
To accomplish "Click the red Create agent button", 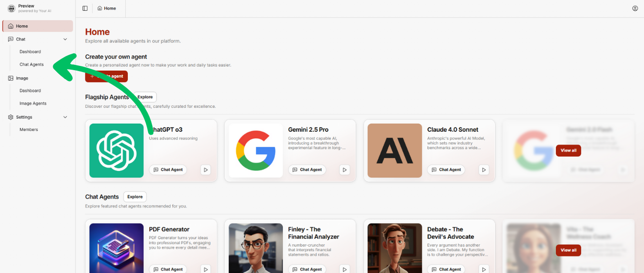I will point(107,76).
